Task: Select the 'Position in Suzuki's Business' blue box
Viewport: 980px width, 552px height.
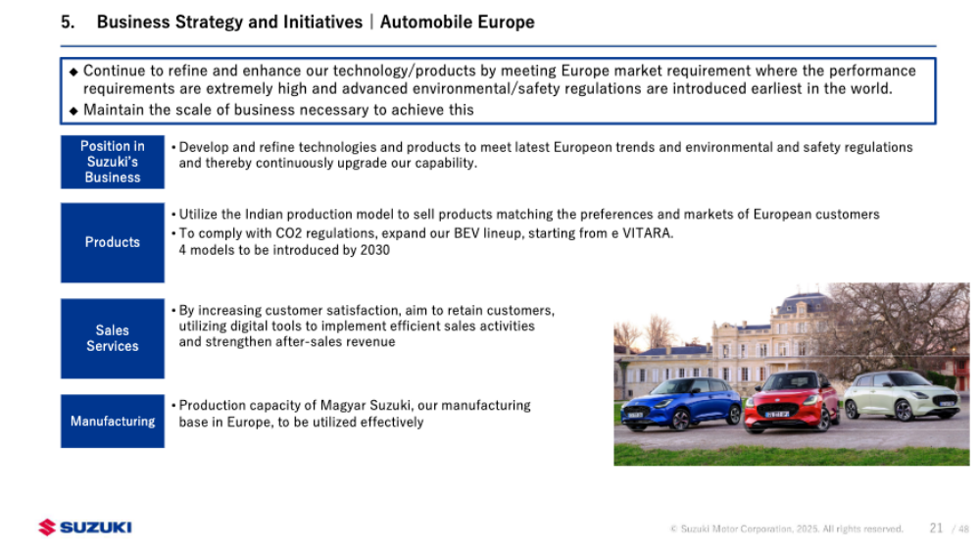Action: 113,162
